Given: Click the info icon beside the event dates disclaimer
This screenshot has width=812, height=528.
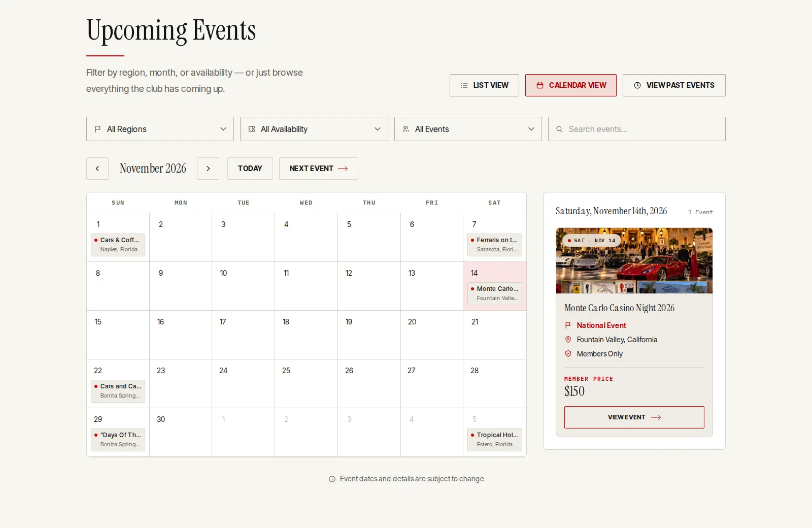Looking at the screenshot, I should point(332,479).
